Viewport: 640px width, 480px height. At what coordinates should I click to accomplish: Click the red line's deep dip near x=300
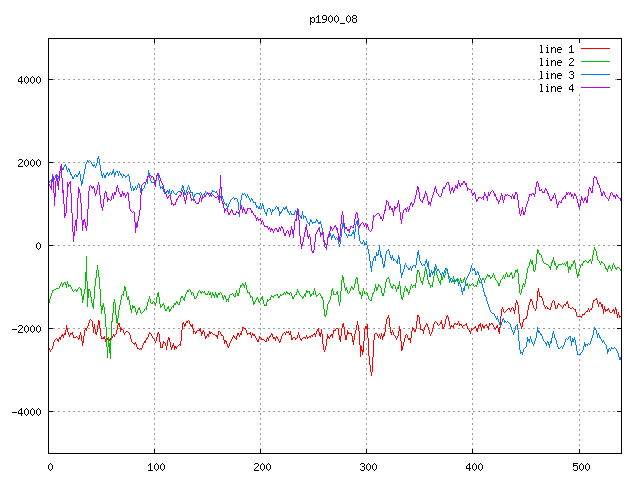pyautogui.click(x=371, y=372)
